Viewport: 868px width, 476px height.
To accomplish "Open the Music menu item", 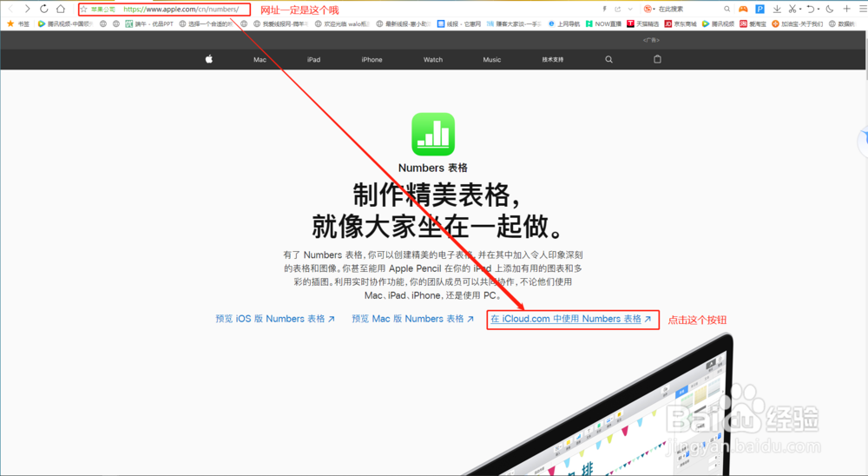I will coord(491,60).
